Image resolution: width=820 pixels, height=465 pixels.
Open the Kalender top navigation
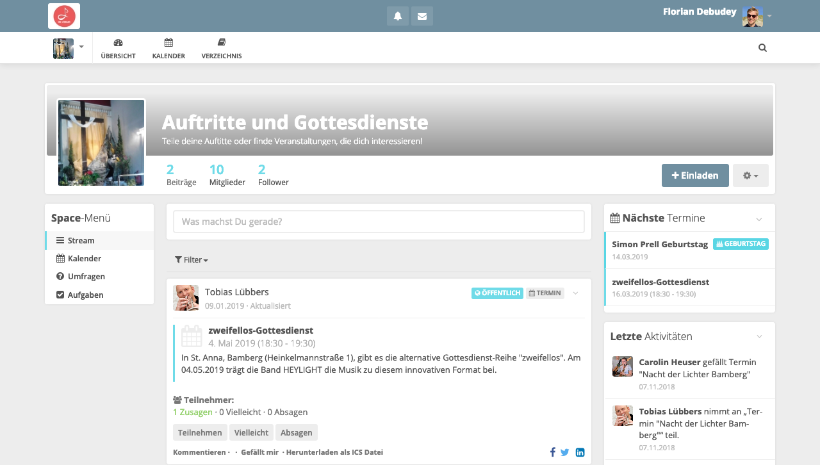pyautogui.click(x=168, y=48)
